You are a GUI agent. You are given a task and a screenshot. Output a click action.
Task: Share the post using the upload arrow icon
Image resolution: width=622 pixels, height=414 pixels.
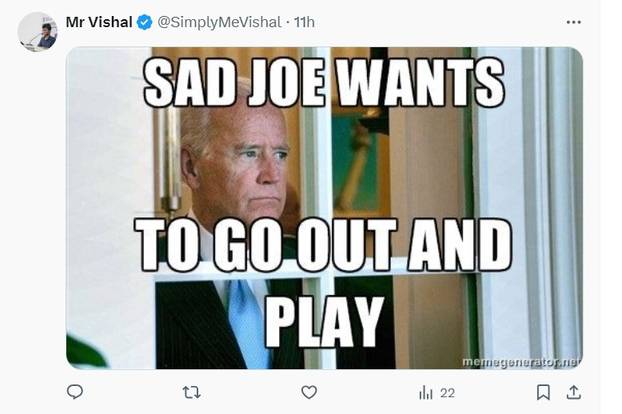pos(573,392)
